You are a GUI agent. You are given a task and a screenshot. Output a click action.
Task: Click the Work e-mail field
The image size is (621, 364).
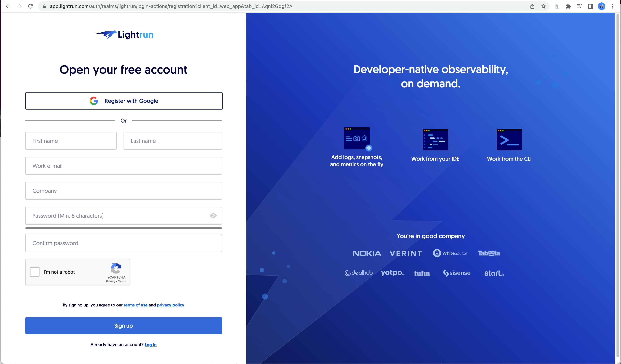[124, 166]
